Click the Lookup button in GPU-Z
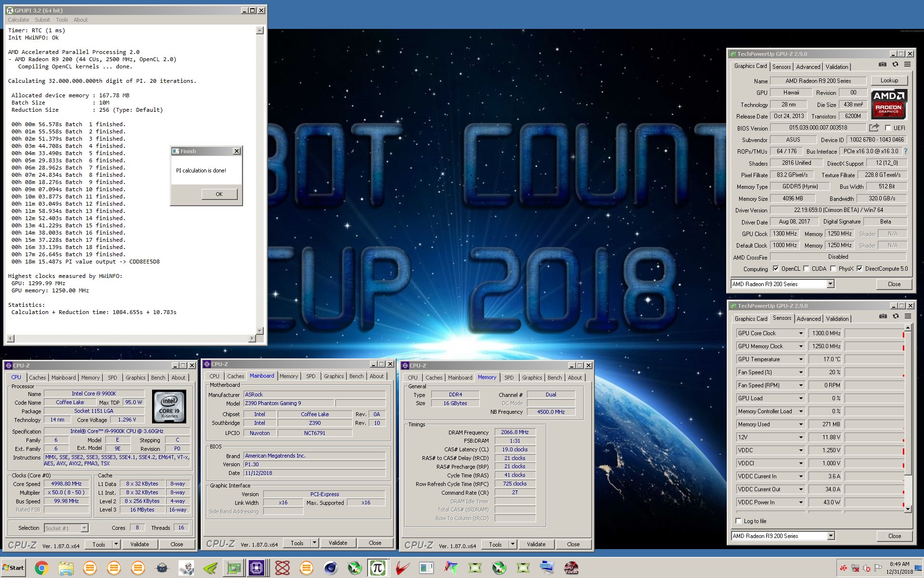The height and width of the screenshot is (578, 924). [x=889, y=81]
